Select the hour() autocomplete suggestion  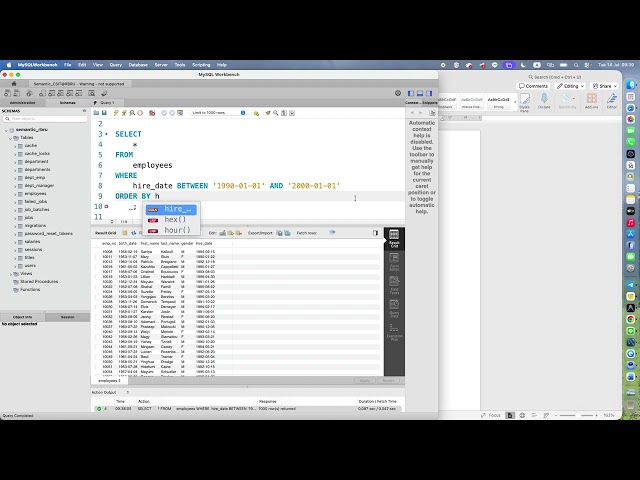171,230
